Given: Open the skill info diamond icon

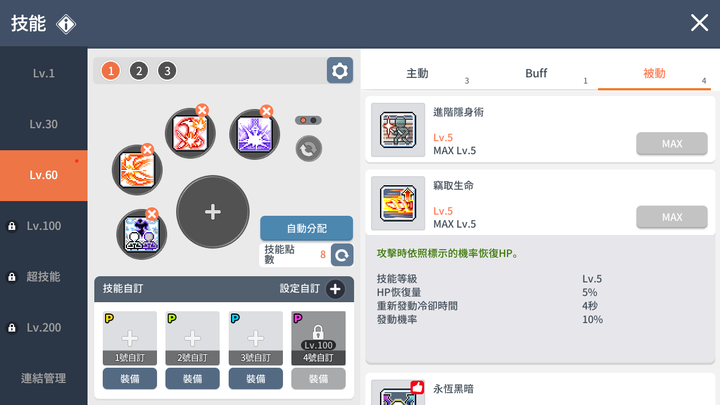Looking at the screenshot, I should pyautogui.click(x=66, y=24).
